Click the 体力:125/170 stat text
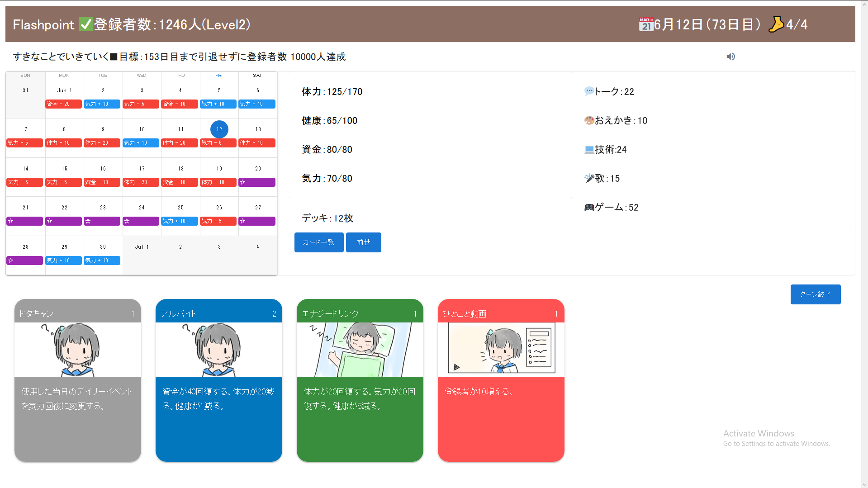Viewport: 868px width, 488px height. click(332, 92)
